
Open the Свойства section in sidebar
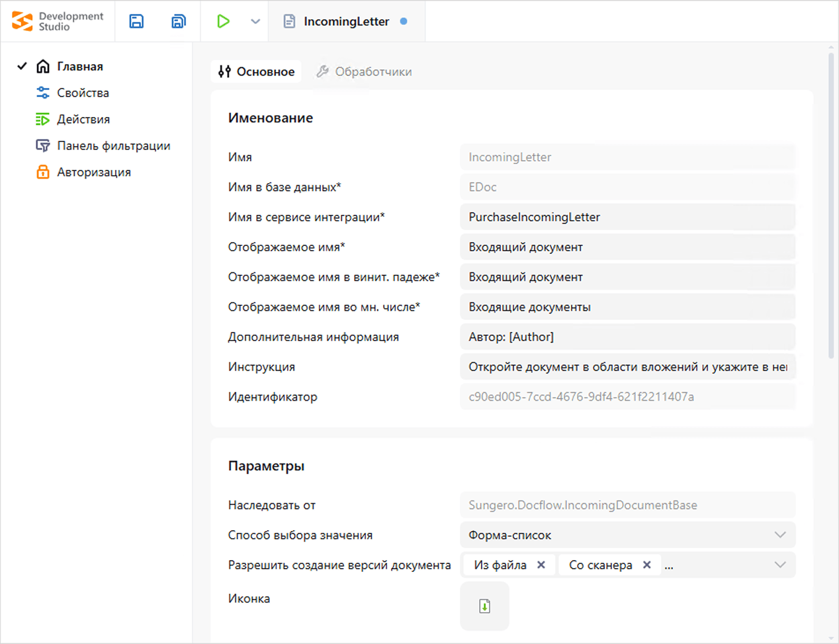point(83,93)
